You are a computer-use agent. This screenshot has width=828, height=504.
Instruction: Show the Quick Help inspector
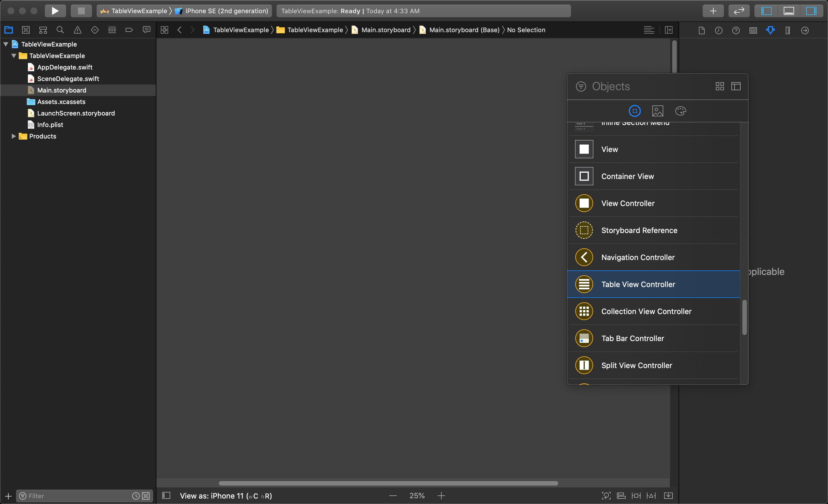(736, 30)
